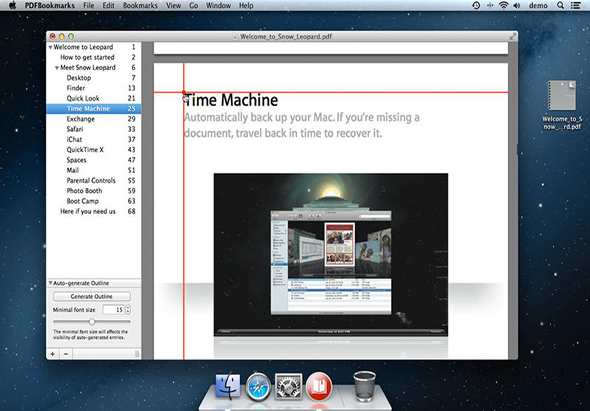This screenshot has width=590, height=411.
Task: Click the Minimal font size stepper
Action: (128, 310)
